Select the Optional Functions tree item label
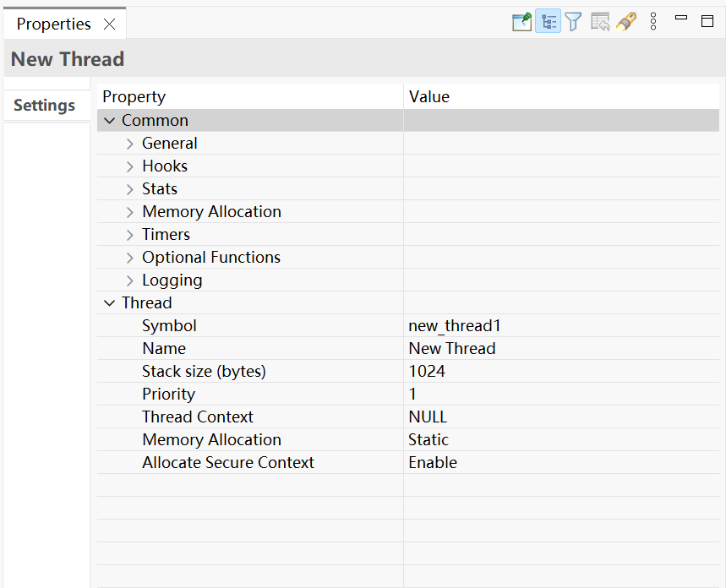 tap(211, 257)
